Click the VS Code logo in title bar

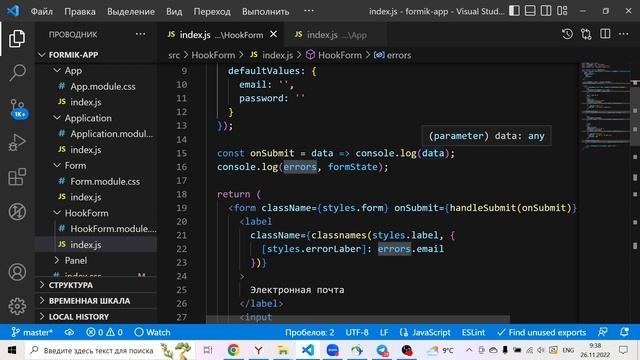(x=13, y=11)
